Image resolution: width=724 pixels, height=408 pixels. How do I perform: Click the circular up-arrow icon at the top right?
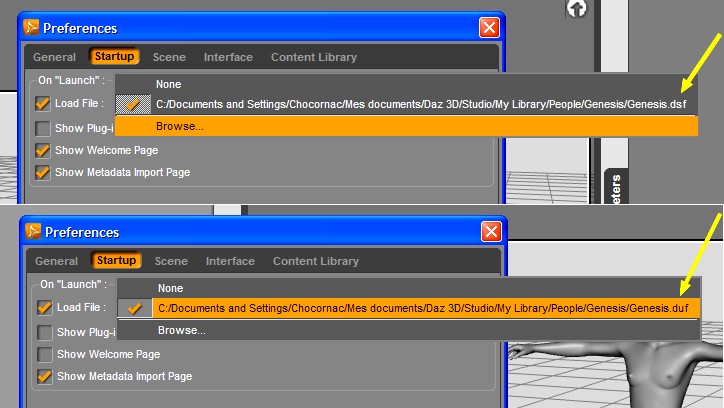click(x=577, y=8)
